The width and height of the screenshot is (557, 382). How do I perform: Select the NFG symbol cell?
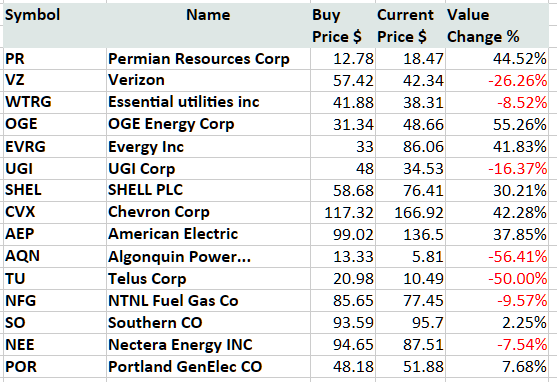point(55,301)
